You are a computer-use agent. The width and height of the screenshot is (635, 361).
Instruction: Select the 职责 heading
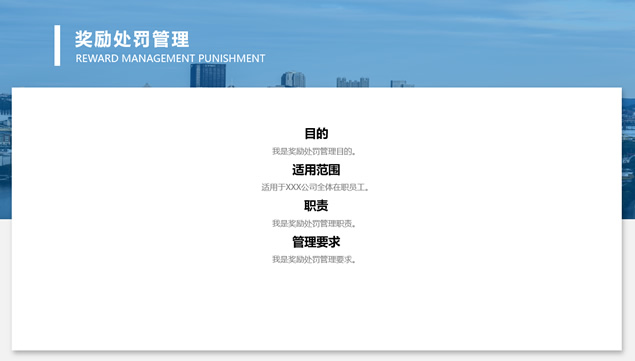(316, 205)
